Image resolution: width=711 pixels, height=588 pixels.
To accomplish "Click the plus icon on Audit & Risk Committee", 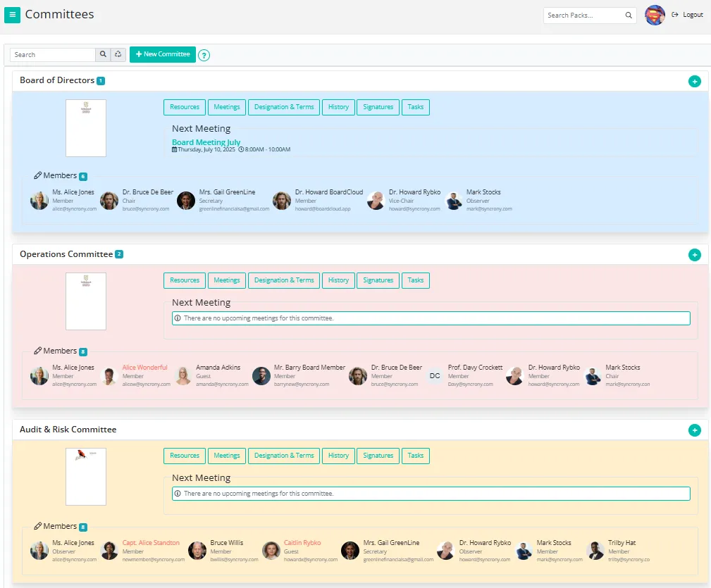I will coord(694,430).
